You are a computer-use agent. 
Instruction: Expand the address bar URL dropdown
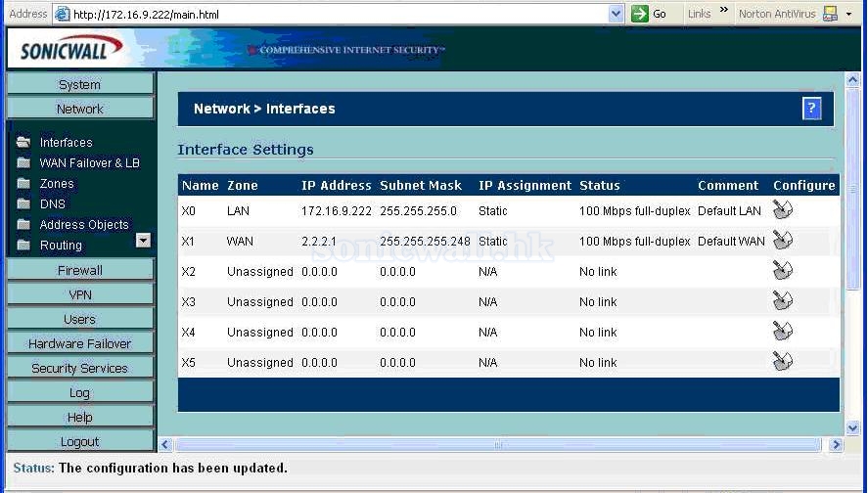pos(616,14)
